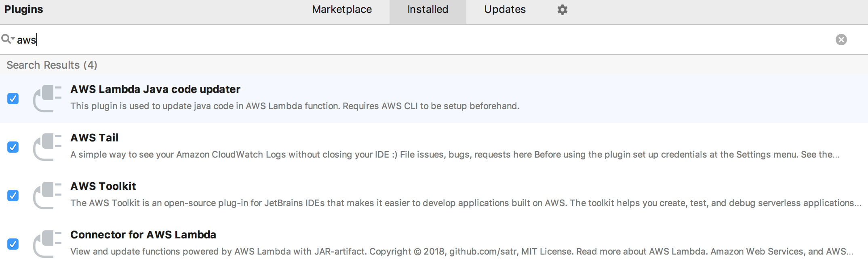Click the AWS Toolkit open-source plug-in description
The height and width of the screenshot is (278, 868).
[x=466, y=203]
